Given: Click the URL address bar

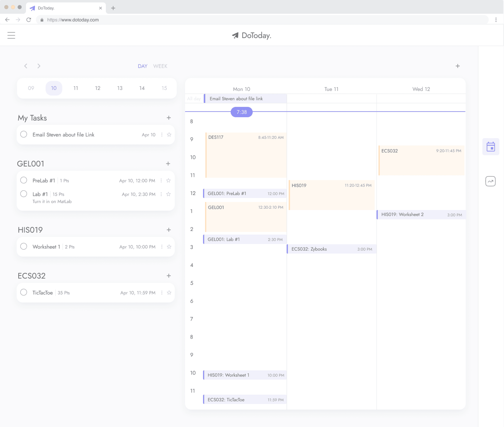Looking at the screenshot, I should click(262, 20).
